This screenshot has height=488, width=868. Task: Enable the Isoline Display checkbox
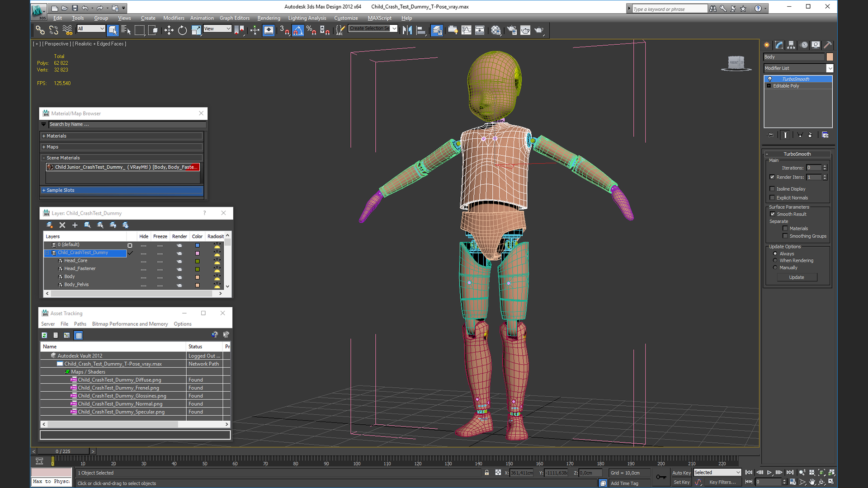click(773, 189)
